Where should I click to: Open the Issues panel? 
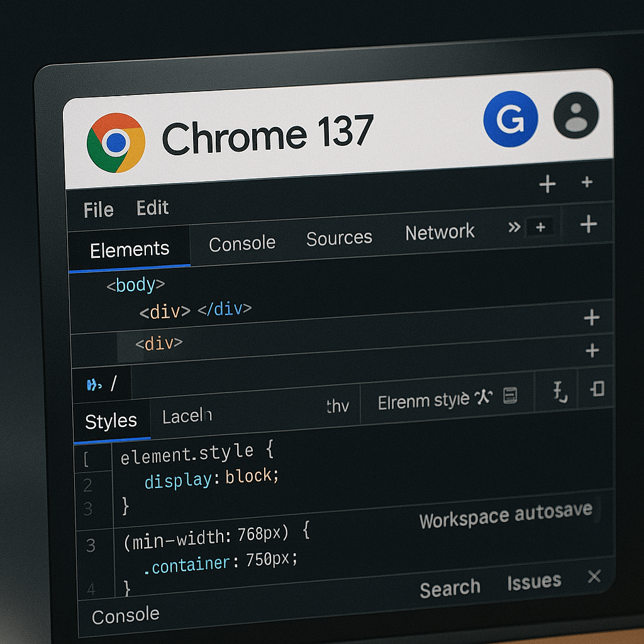tap(534, 580)
